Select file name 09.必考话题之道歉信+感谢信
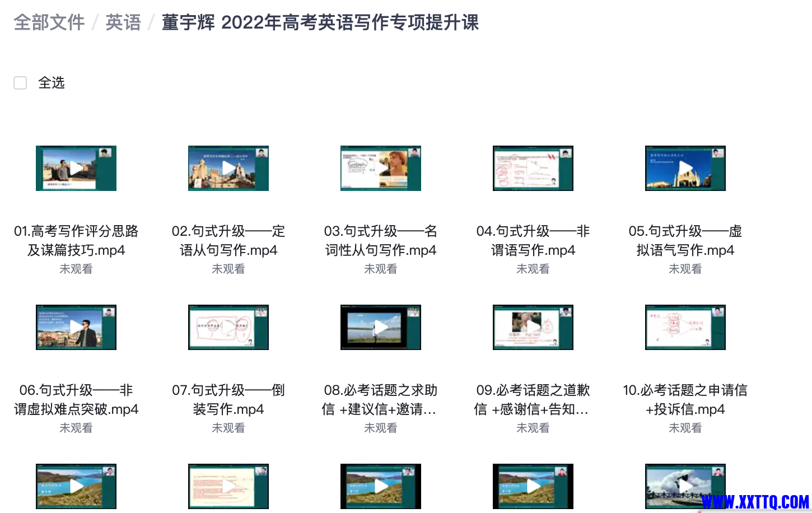812x513 pixels. [533, 399]
